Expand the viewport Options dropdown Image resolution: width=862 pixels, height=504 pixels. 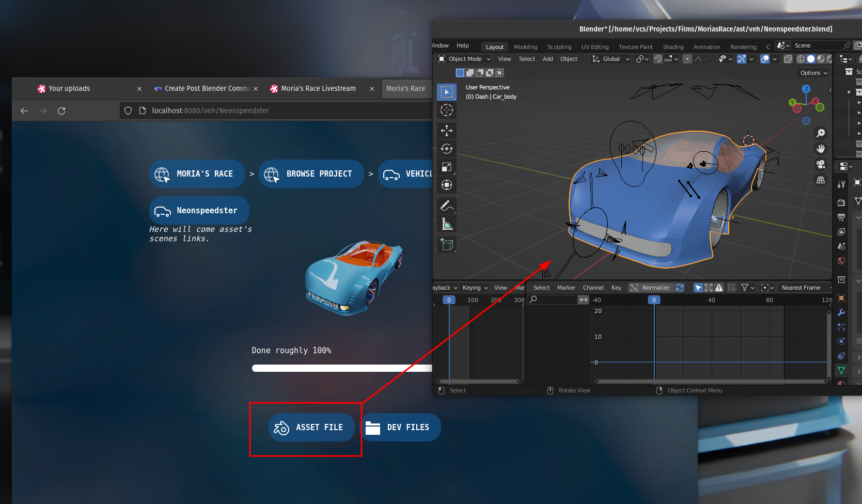point(813,73)
